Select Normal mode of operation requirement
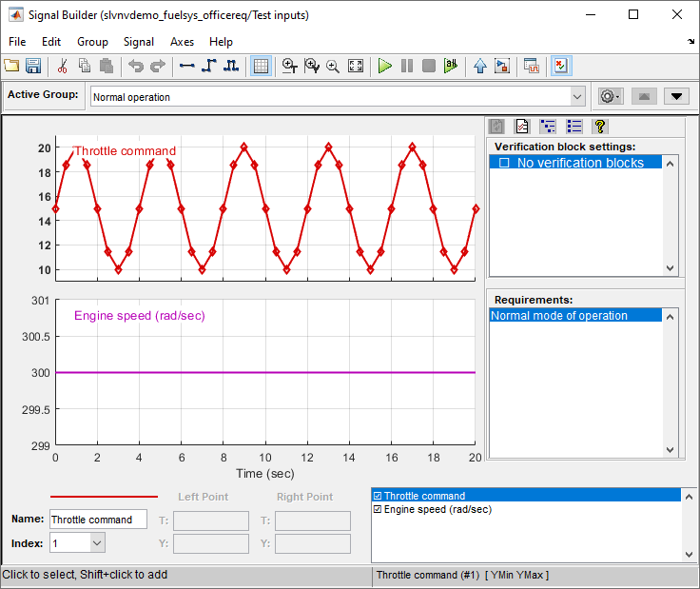 [x=559, y=316]
